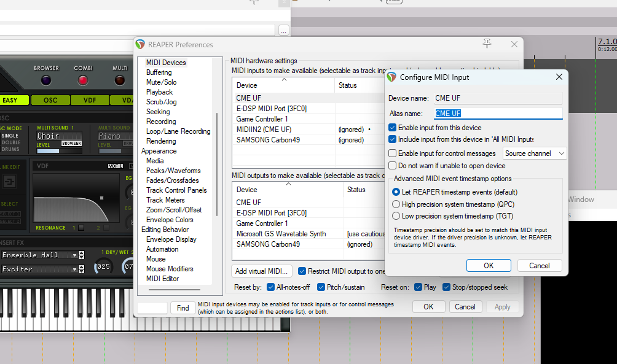Viewport: 617px width, 364px height.
Task: Toggle 'Restrict MIDI output' checkbox
Action: click(302, 271)
